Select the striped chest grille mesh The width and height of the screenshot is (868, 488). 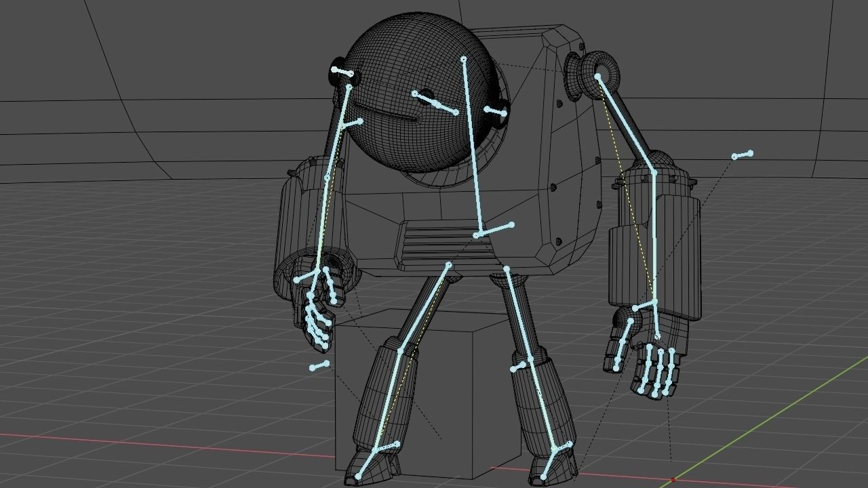[x=450, y=246]
